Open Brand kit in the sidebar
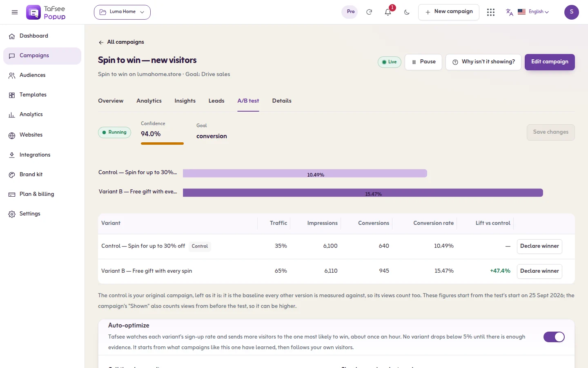Screen dimensions: 588x368 [42, 175]
